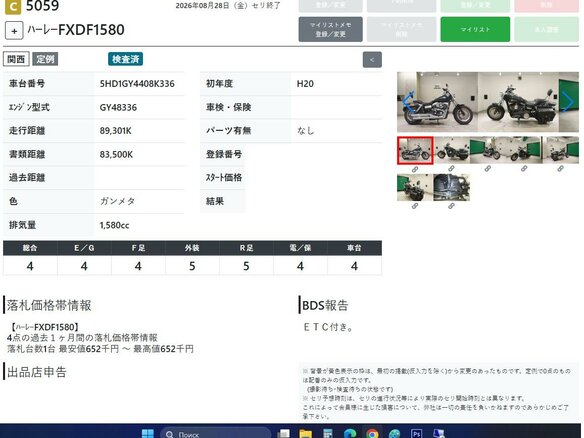584x438 pixels.
Task: Click document mileage value 83,500K
Action: point(116,155)
